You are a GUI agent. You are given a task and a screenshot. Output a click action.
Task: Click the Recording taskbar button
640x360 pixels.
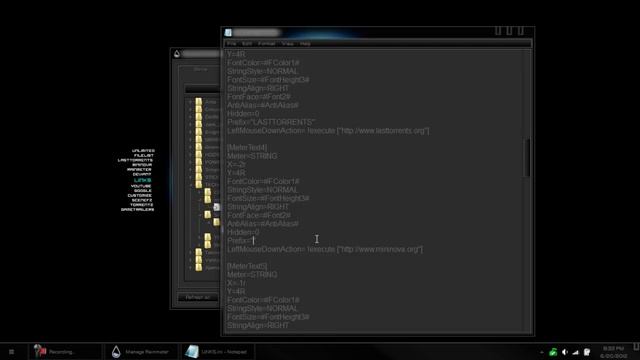pos(64,351)
